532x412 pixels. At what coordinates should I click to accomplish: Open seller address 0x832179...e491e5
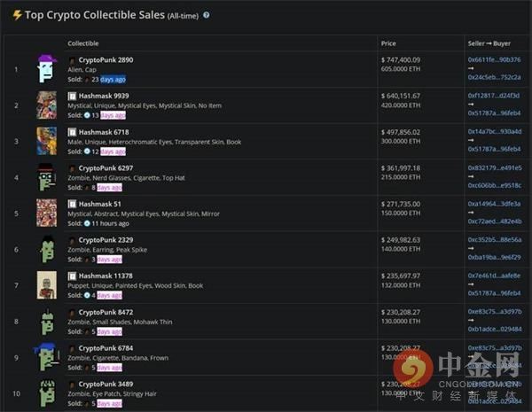[495, 167]
